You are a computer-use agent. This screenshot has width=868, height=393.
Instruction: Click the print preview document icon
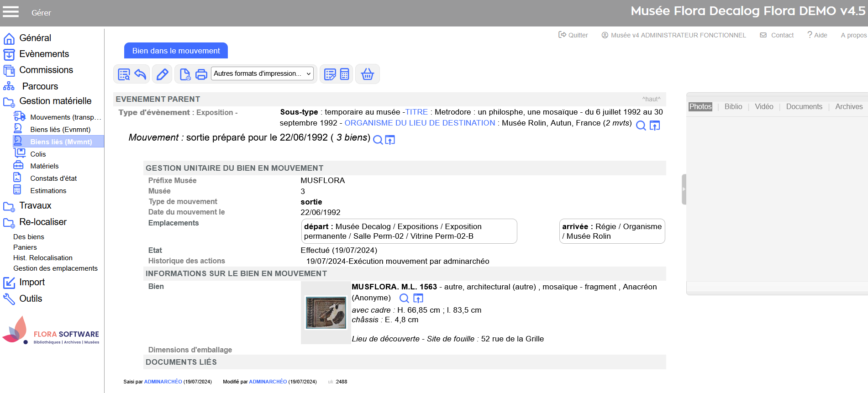185,74
